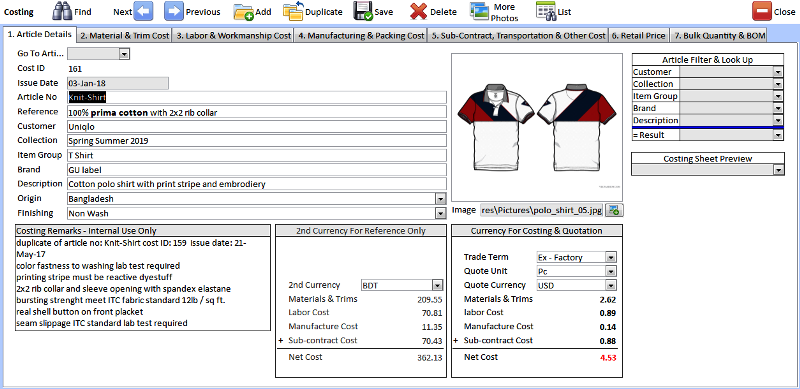The width and height of the screenshot is (800, 389).
Task: Open the Costing Sheet Preview dropdown
Action: pos(778,170)
